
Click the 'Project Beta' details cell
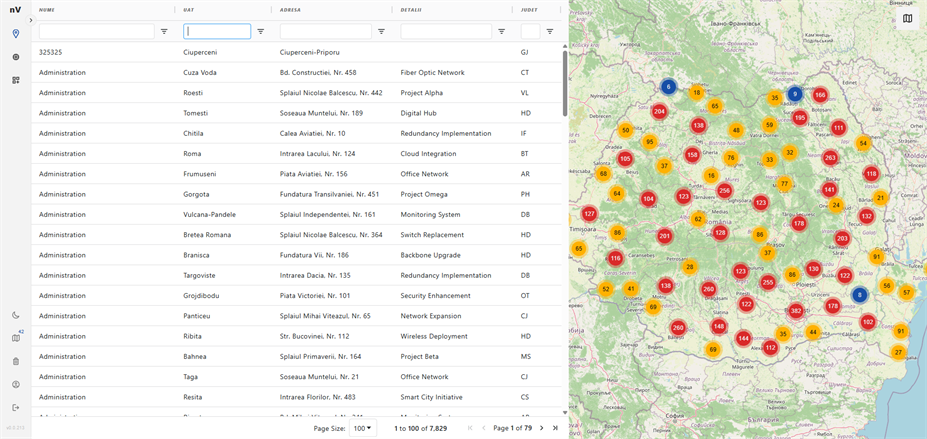[420, 356]
